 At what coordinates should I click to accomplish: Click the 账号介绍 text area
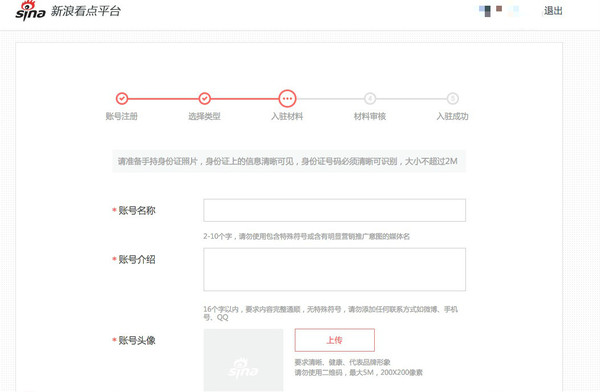(x=334, y=270)
